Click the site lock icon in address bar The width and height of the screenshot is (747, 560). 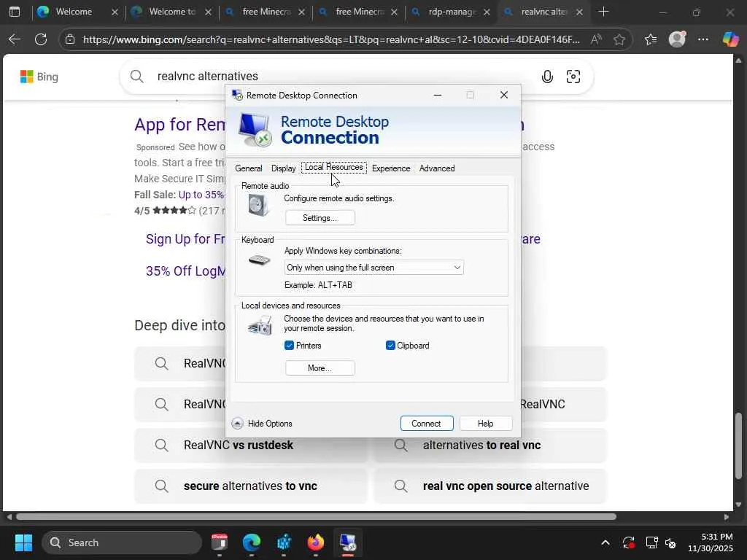(70, 39)
